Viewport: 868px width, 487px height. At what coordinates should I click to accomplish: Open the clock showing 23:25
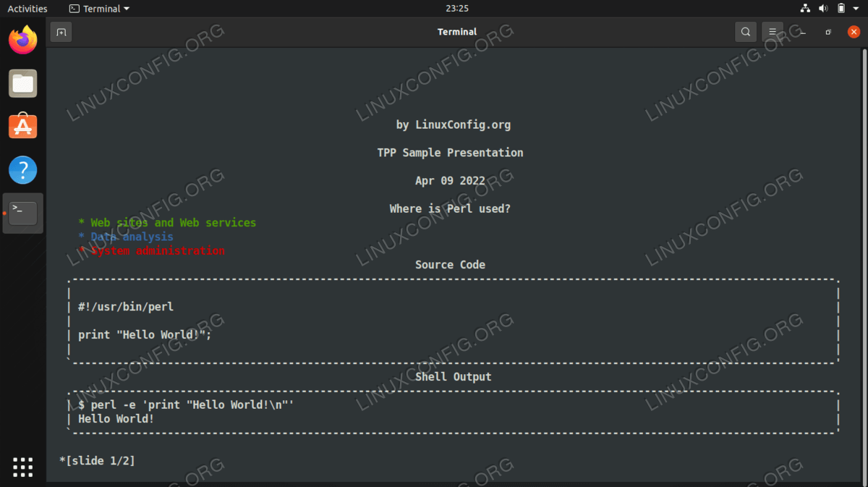point(457,9)
